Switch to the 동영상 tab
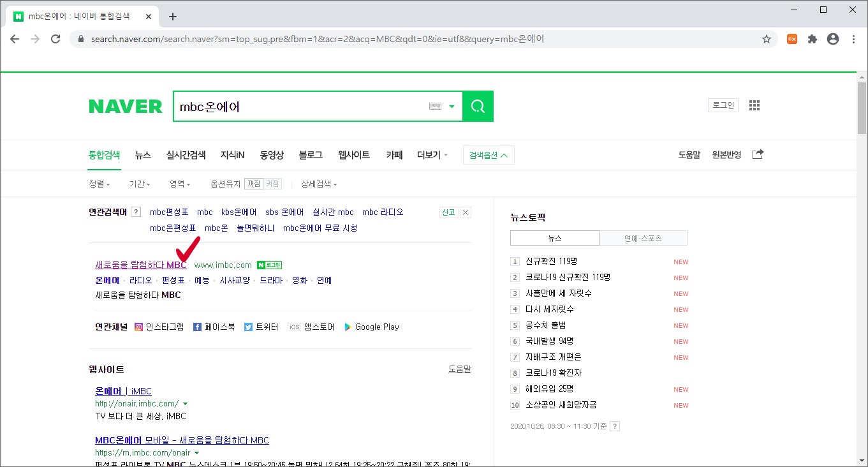Image resolution: width=868 pixels, height=467 pixels. 272,154
